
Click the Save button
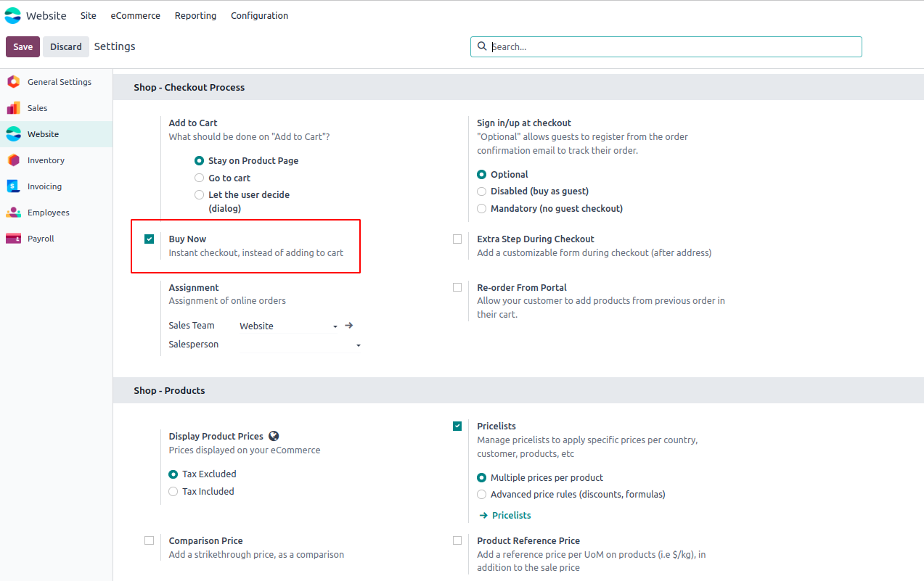23,46
